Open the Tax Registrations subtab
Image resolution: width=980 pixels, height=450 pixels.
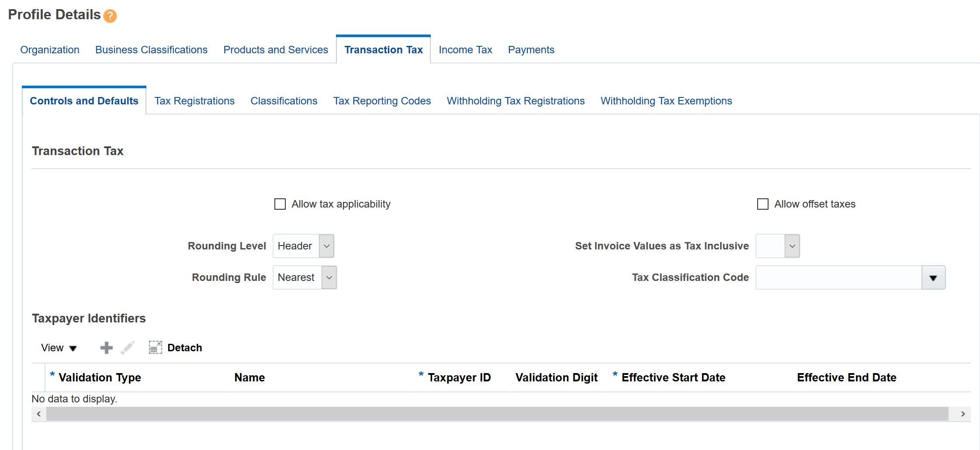pyautogui.click(x=194, y=101)
